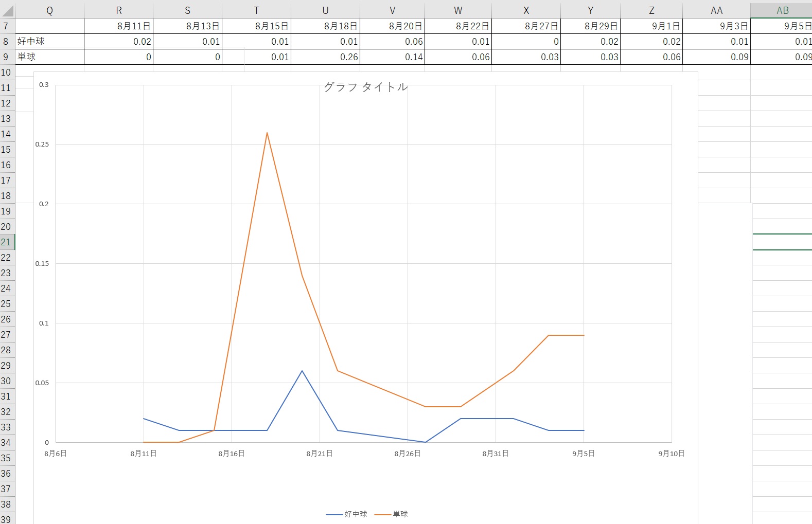Screen dimensions: 812x524
Task: Click the 8月6日 horizontal axis label
Action: [56, 454]
